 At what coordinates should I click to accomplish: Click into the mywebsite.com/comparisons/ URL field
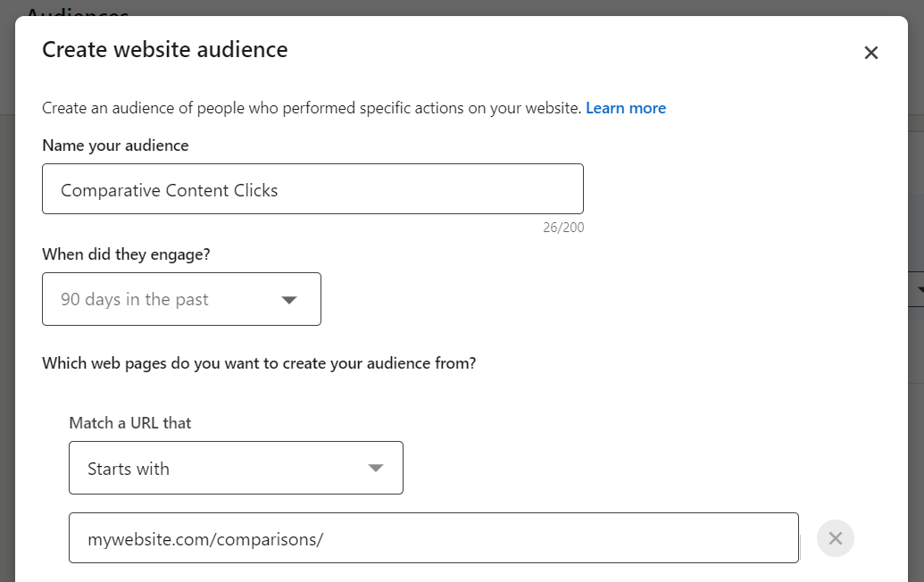click(434, 538)
